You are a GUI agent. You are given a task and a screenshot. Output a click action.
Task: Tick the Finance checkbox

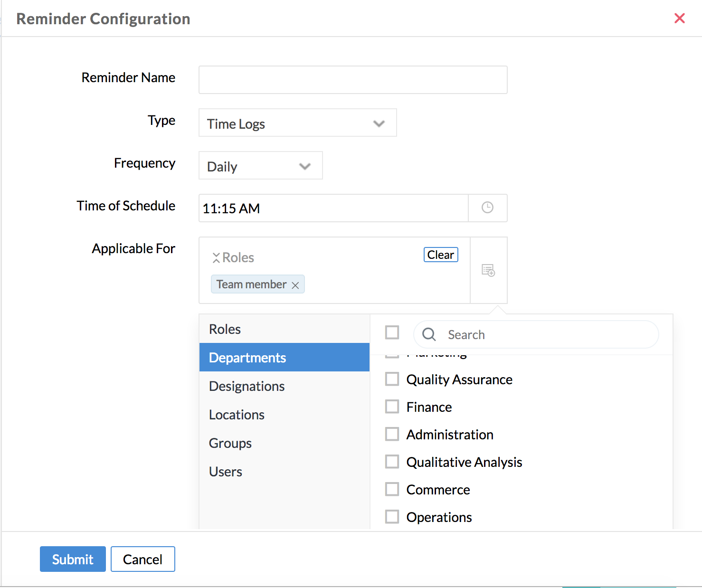point(392,407)
